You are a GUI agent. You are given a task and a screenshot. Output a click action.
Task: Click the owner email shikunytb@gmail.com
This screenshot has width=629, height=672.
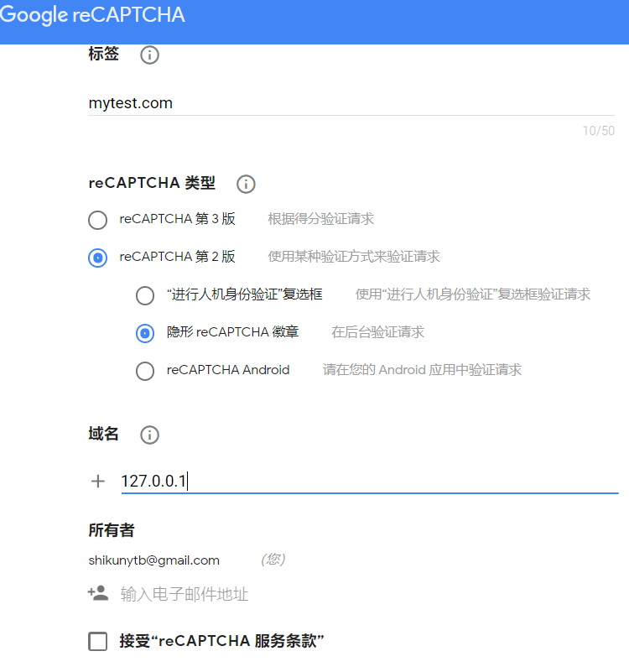tap(153, 560)
